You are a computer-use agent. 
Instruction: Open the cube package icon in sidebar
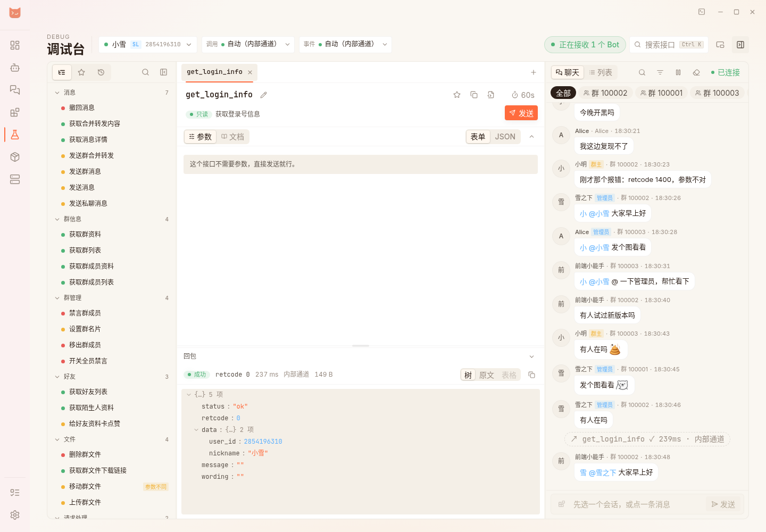pyautogui.click(x=15, y=157)
